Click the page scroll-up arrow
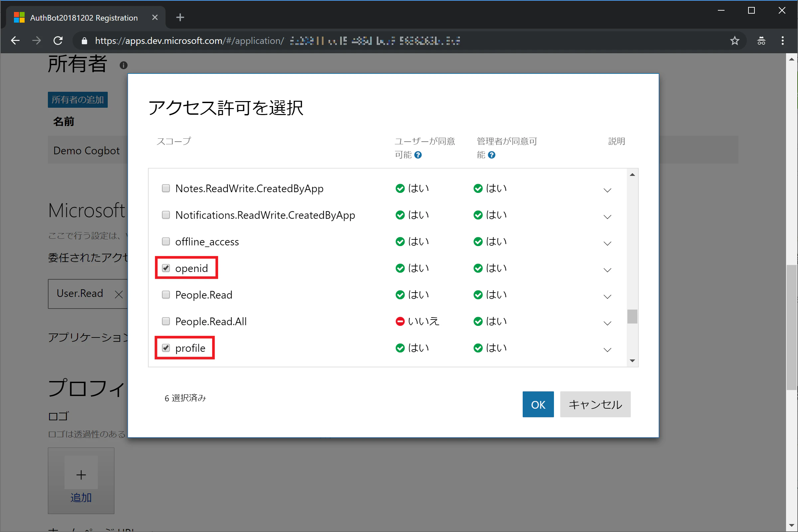 pyautogui.click(x=792, y=59)
